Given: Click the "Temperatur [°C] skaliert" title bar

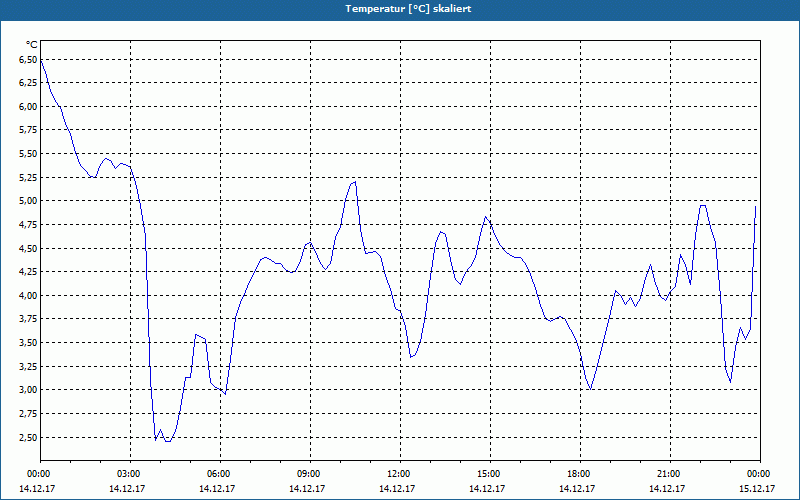Looking at the screenshot, I should coord(400,9).
